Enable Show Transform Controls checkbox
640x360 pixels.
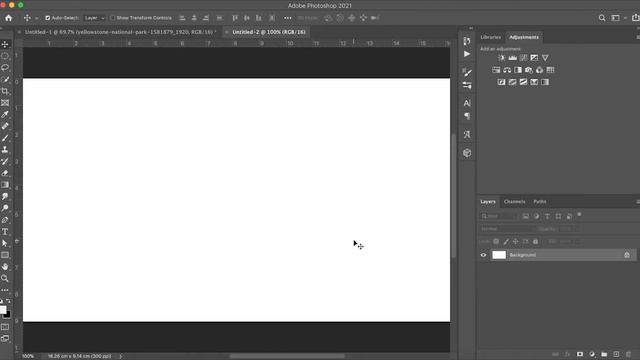coord(113,18)
